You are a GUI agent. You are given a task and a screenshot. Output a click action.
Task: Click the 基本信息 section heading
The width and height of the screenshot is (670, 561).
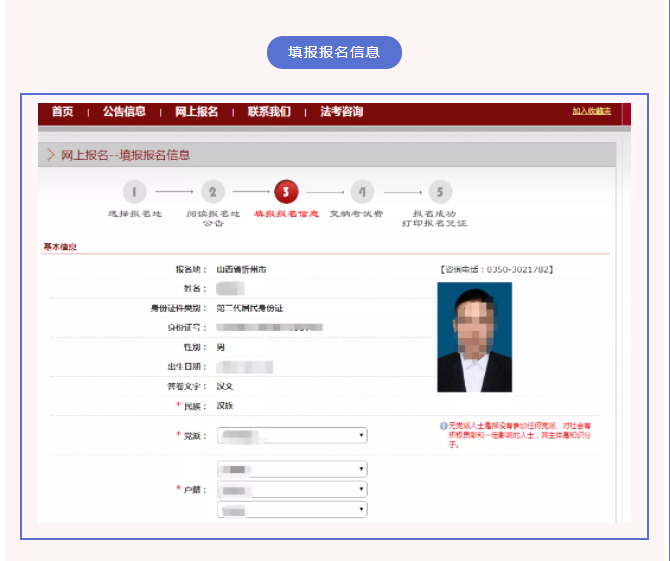[x=60, y=247]
